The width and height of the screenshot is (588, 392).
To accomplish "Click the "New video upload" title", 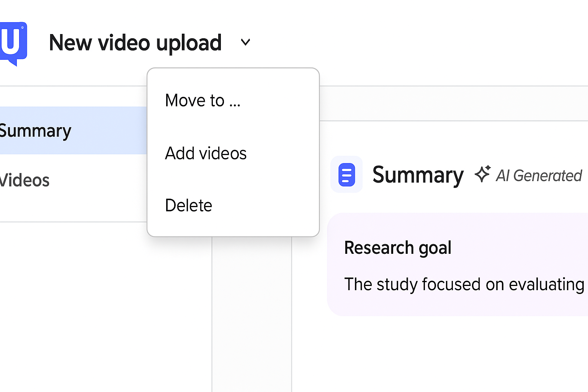I will click(135, 42).
